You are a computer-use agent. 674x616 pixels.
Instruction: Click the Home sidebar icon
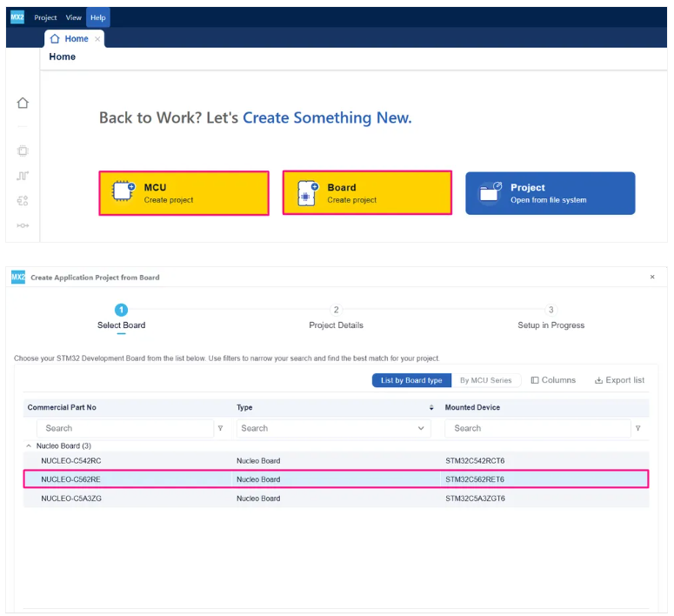23,103
